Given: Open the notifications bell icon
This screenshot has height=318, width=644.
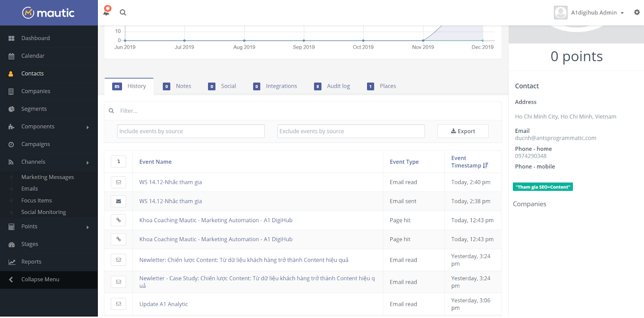Looking at the screenshot, I should (x=107, y=12).
